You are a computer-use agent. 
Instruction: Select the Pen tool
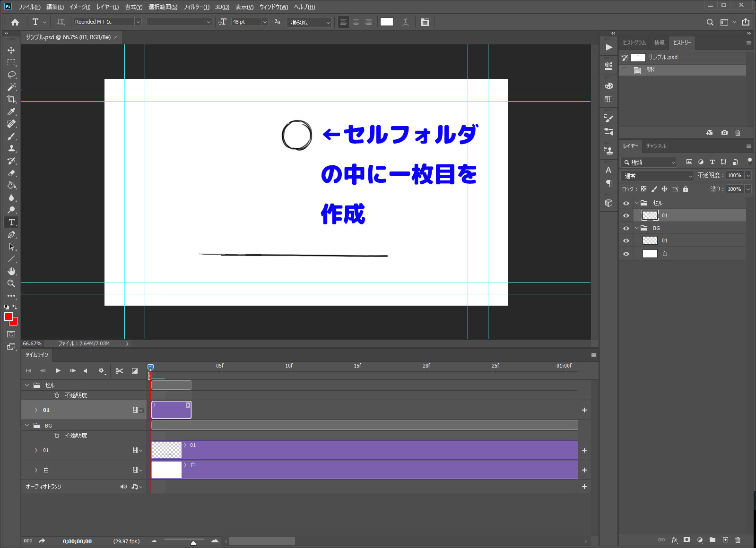pos(11,234)
